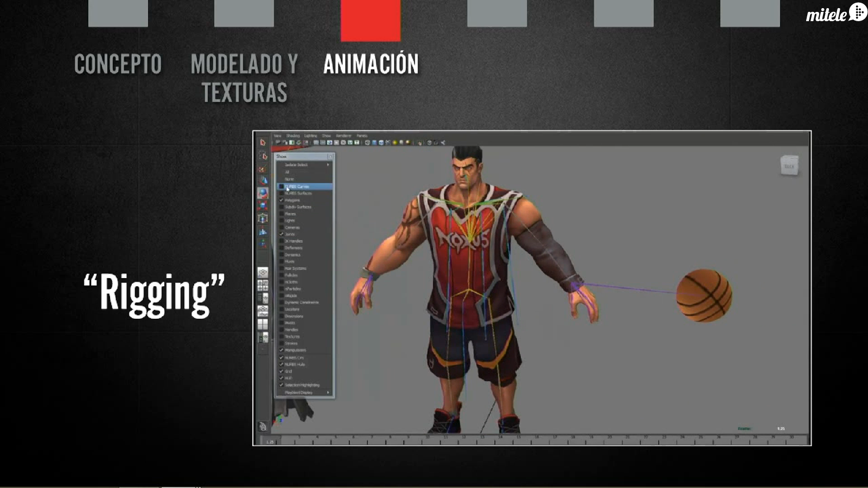
Task: Open the Renderer panel menu
Action: 343,136
